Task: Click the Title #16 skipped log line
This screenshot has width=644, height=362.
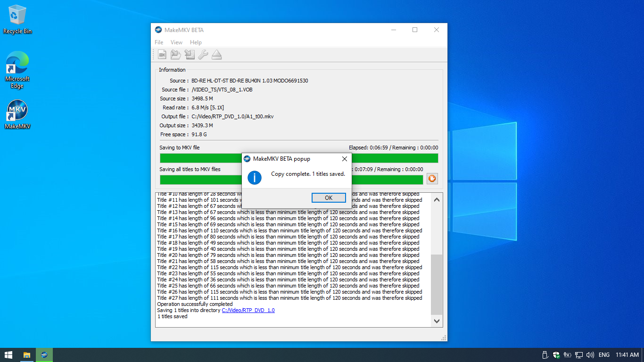Action: click(289, 230)
